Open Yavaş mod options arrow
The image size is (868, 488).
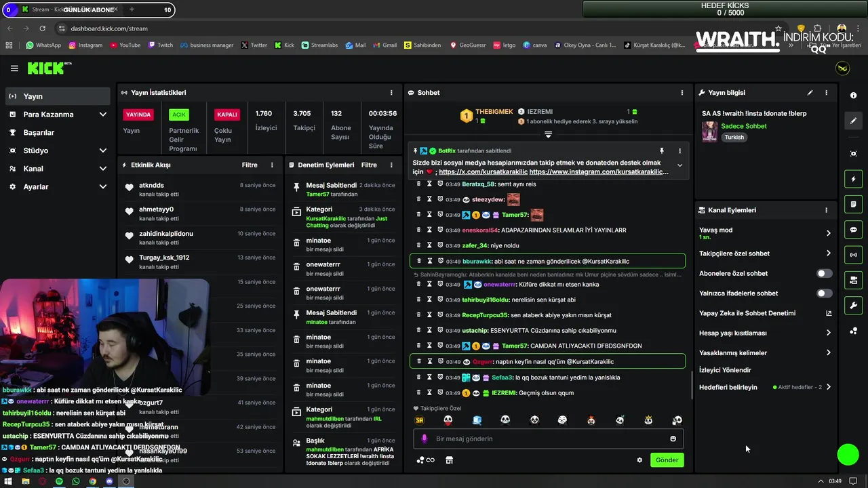pyautogui.click(x=828, y=233)
